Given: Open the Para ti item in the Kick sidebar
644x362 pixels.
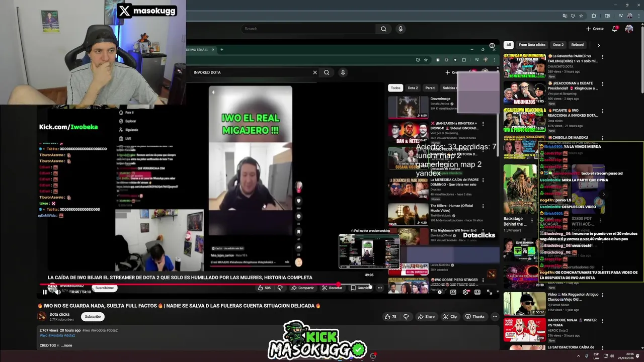Looking at the screenshot, I should (126, 113).
